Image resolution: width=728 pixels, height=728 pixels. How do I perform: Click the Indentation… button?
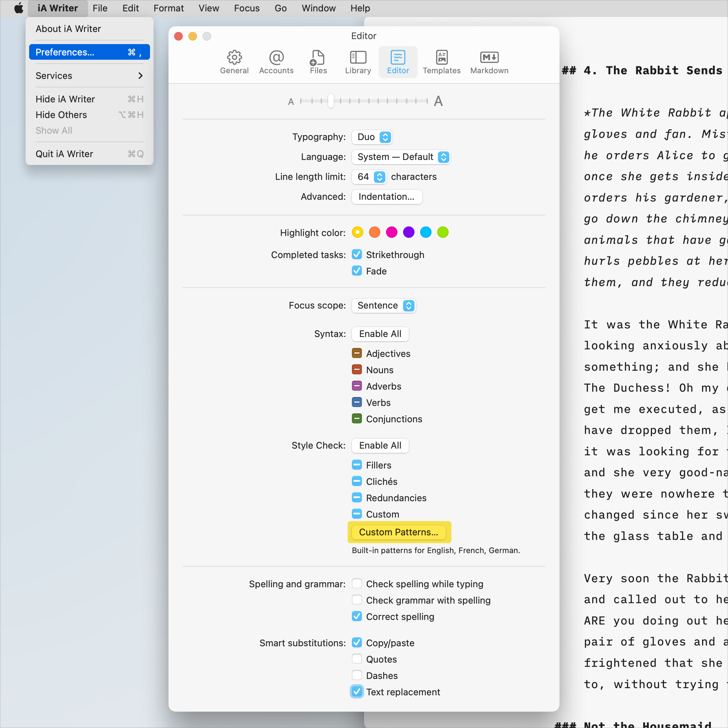pos(387,197)
